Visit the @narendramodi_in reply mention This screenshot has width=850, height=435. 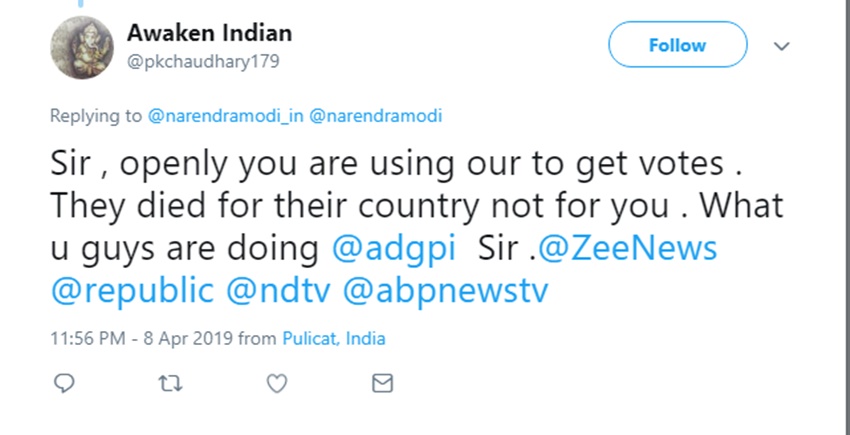click(x=225, y=116)
